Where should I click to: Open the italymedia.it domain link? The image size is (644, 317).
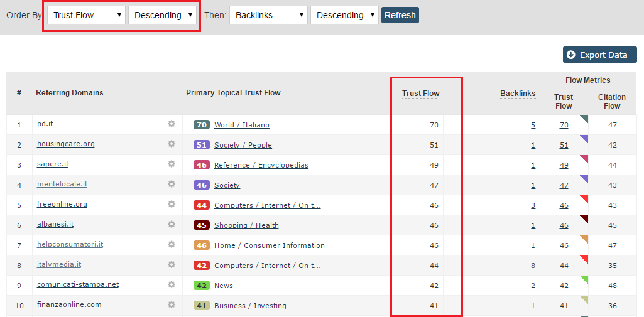point(58,264)
